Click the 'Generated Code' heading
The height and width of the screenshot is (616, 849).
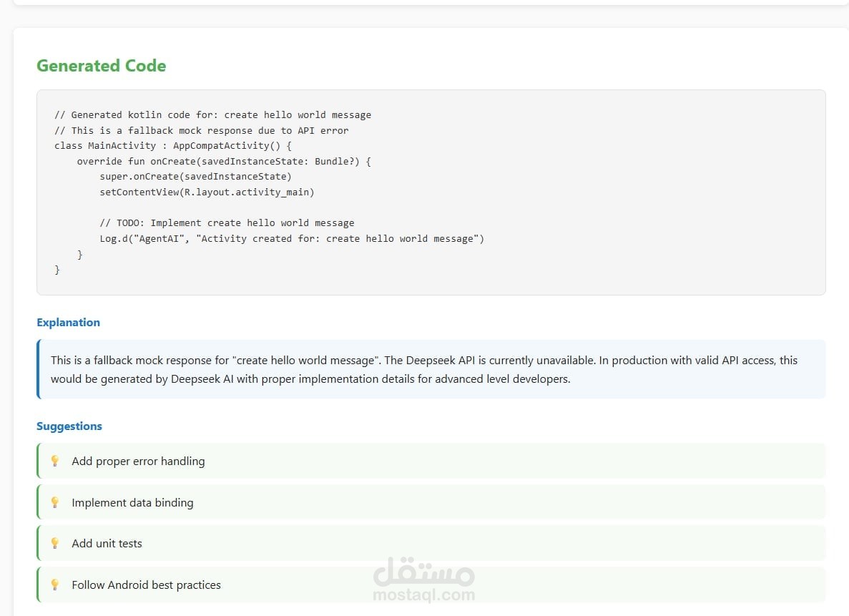click(x=101, y=66)
